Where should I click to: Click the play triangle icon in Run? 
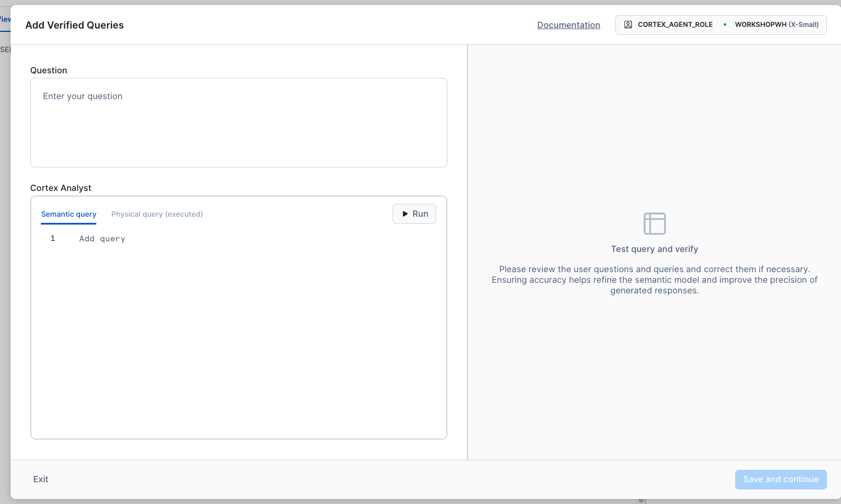click(x=405, y=214)
